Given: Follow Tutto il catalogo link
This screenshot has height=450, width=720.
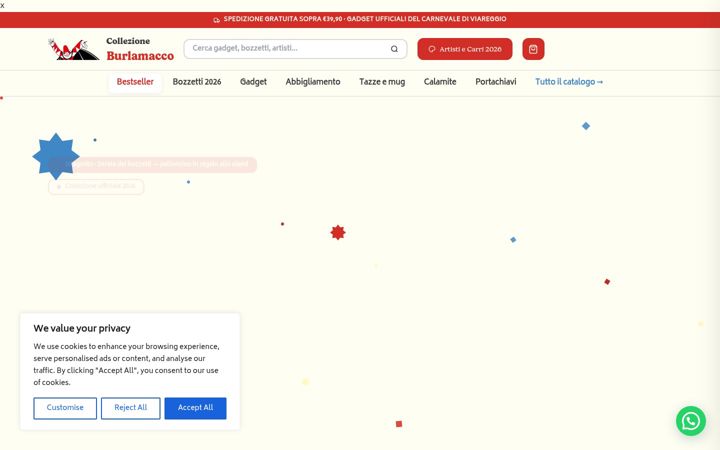Looking at the screenshot, I should pyautogui.click(x=569, y=82).
